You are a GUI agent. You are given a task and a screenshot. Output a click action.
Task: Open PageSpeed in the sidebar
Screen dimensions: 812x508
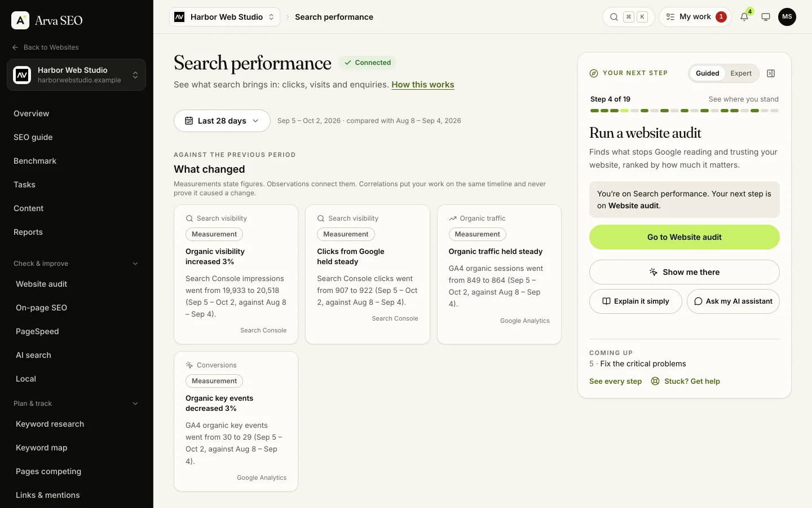click(x=76, y=331)
